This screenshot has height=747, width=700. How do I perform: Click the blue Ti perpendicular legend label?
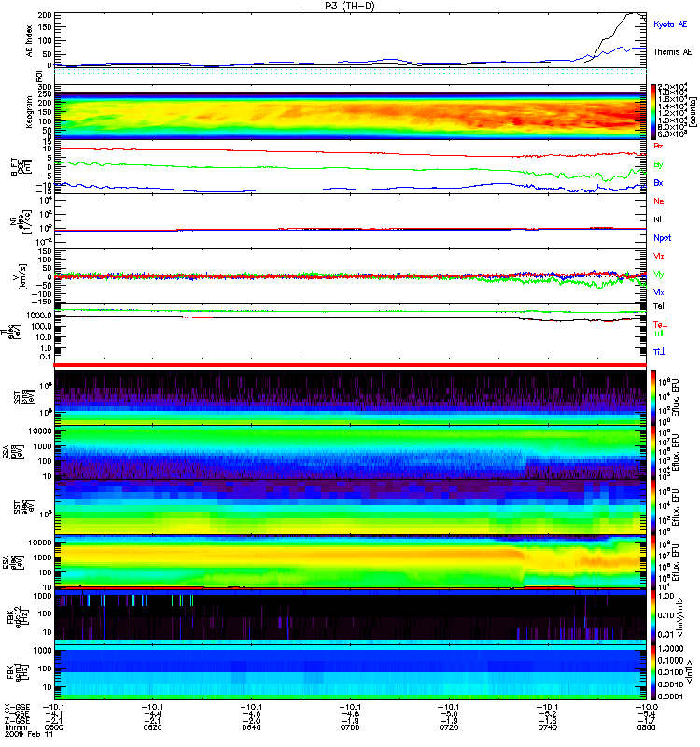point(659,352)
